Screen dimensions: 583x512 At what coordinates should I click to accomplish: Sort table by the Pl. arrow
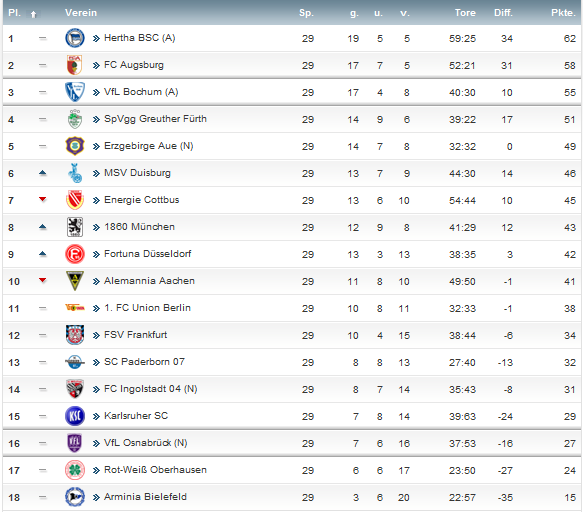(33, 15)
